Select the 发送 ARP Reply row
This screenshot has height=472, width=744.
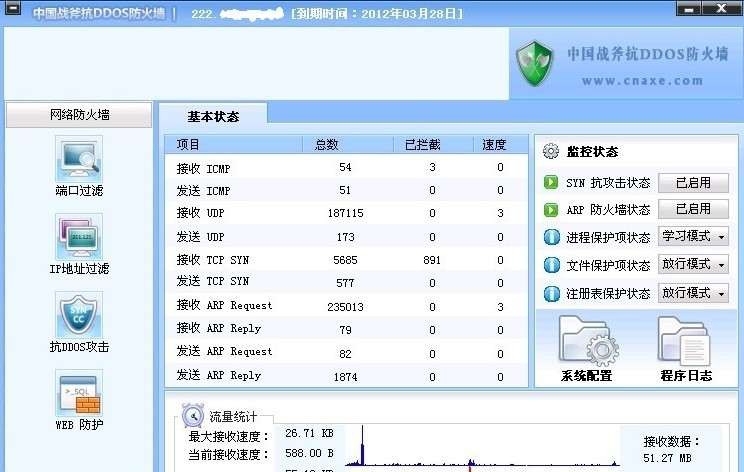(346, 376)
